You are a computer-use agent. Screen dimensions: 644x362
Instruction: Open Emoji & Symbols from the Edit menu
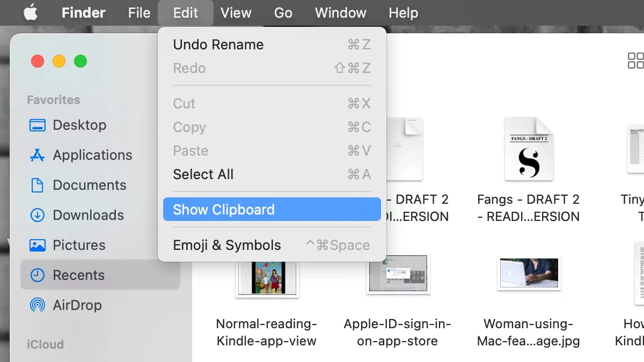[272, 245]
